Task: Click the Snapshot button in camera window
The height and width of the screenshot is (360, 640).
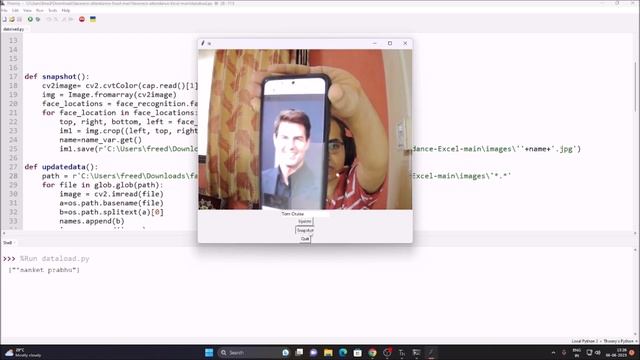Action: 305,230
